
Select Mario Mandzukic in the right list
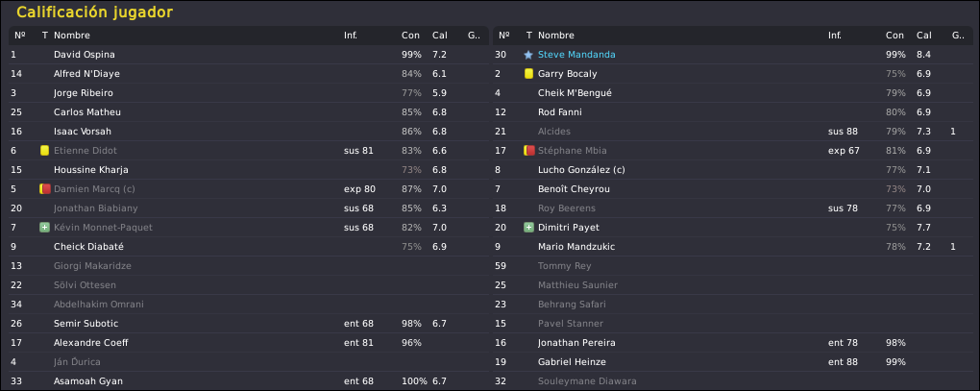coord(732,247)
